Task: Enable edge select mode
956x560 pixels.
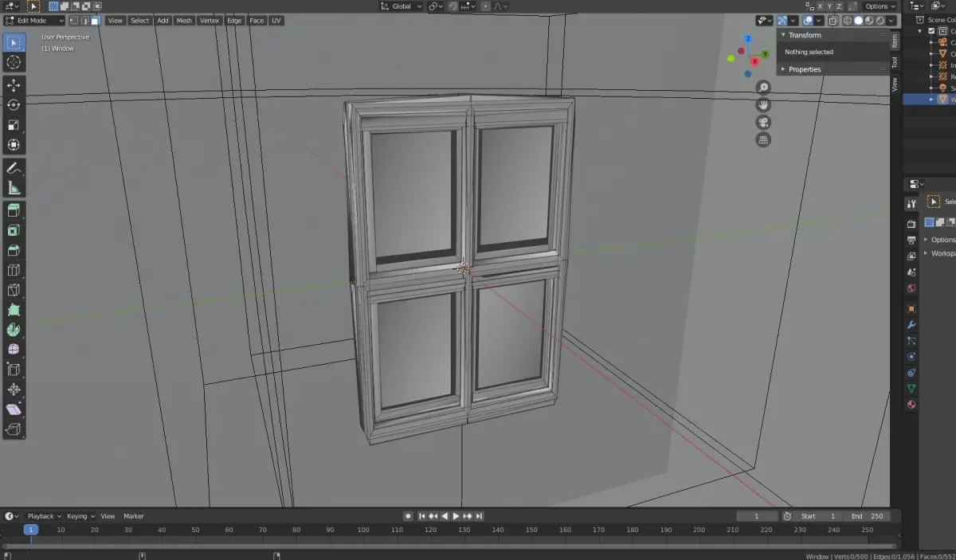Action: [84, 21]
